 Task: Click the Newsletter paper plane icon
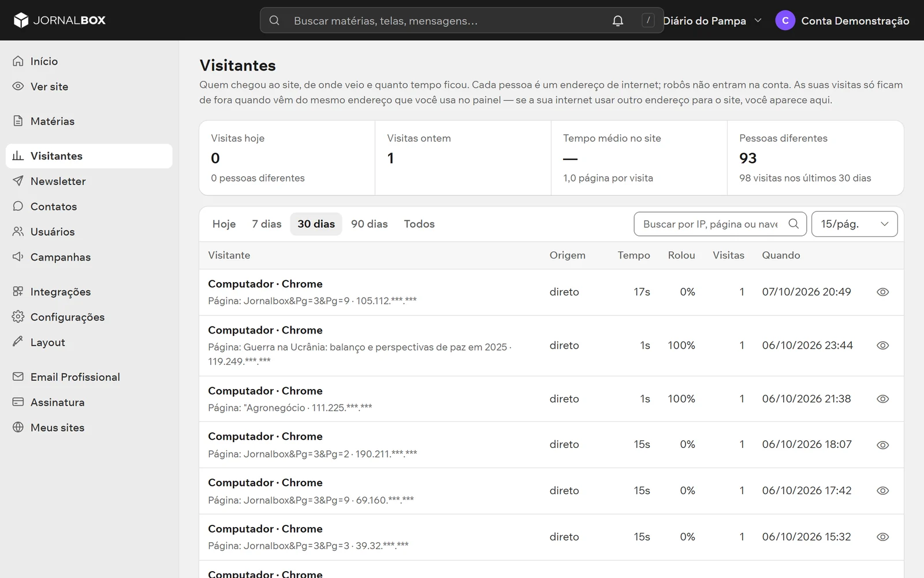(18, 181)
